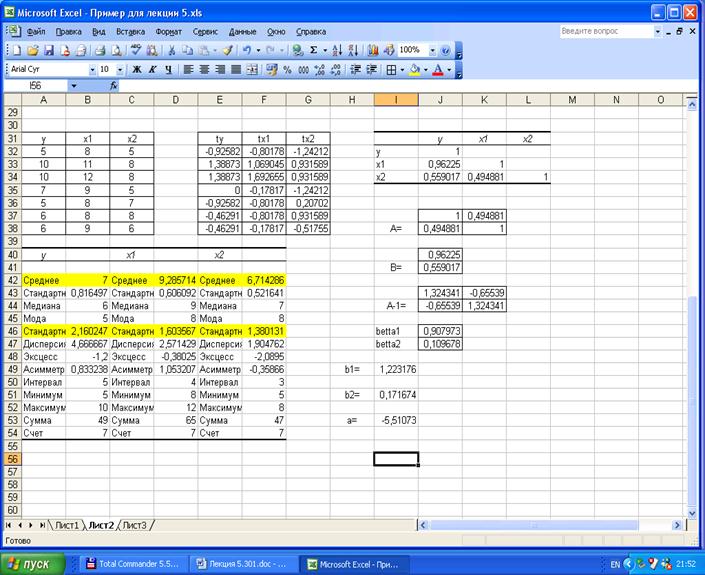Screen dimensions: 705x575
Task: Paste with the clipboard icon
Action: tap(204, 50)
